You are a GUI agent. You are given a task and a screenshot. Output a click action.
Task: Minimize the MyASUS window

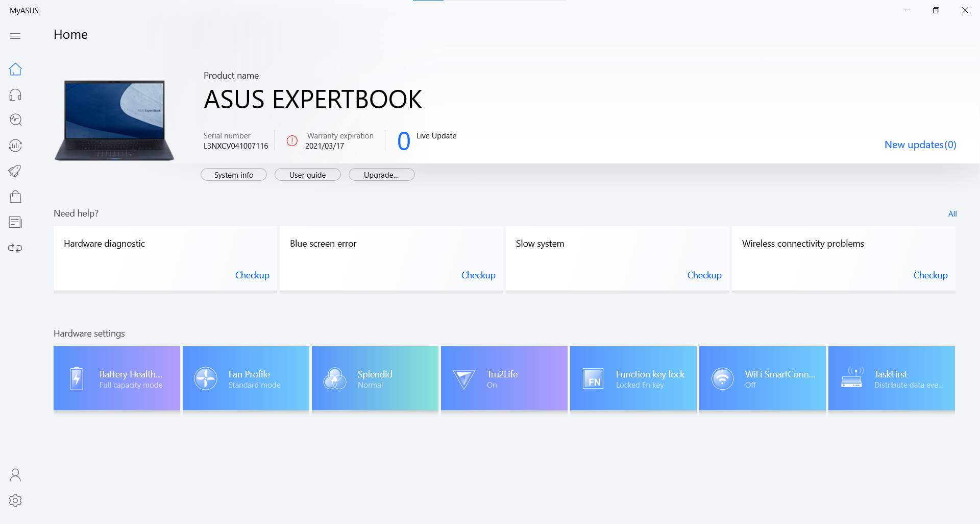pos(907,10)
